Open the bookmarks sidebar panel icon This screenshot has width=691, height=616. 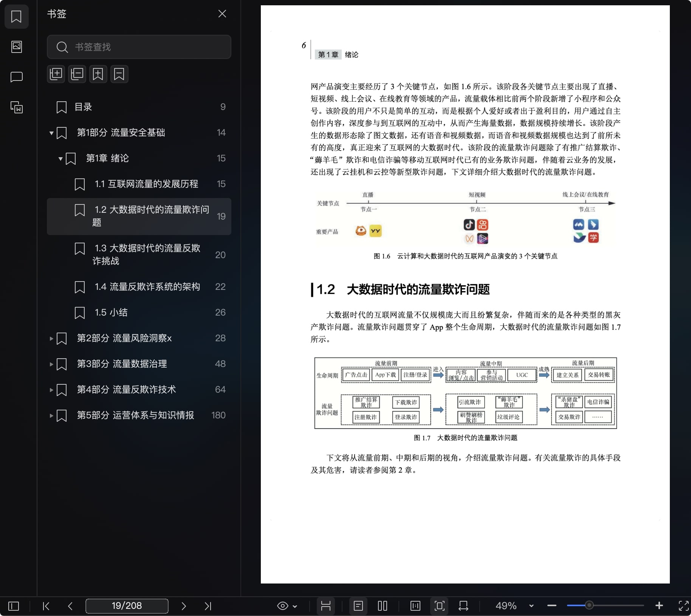(x=16, y=17)
